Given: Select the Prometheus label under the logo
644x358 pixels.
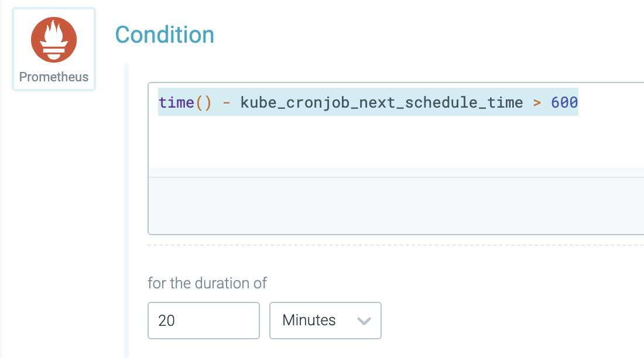Looking at the screenshot, I should [54, 77].
